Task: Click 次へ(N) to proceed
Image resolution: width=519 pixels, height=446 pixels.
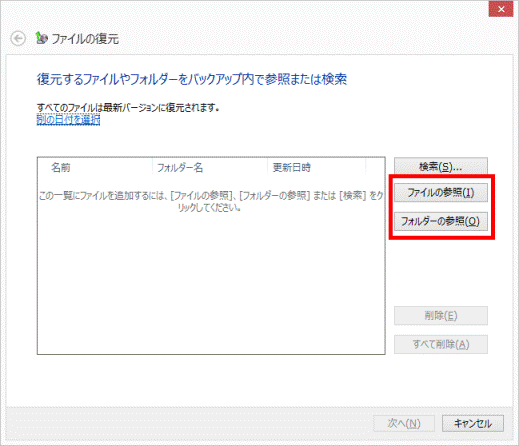Action: [404, 423]
